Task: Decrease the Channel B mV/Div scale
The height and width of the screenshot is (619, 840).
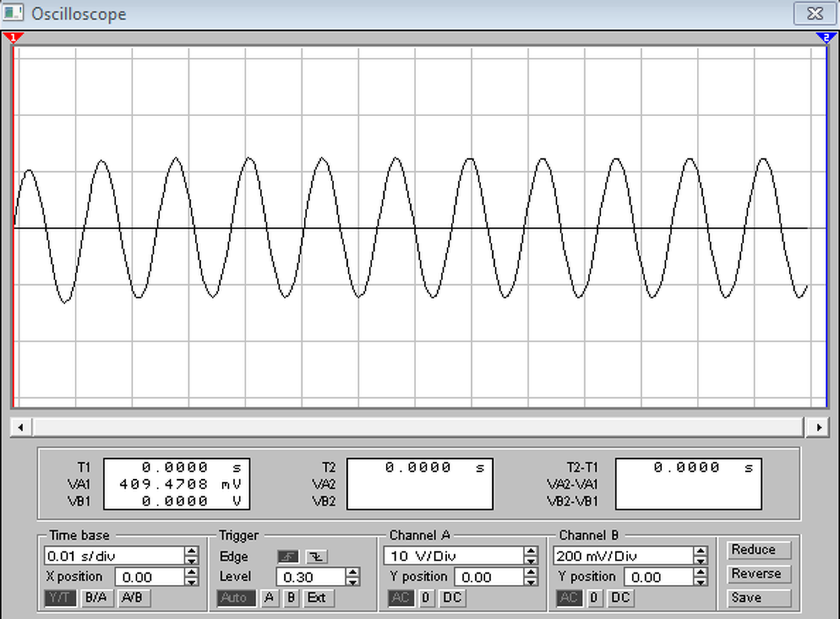Action: 702,561
